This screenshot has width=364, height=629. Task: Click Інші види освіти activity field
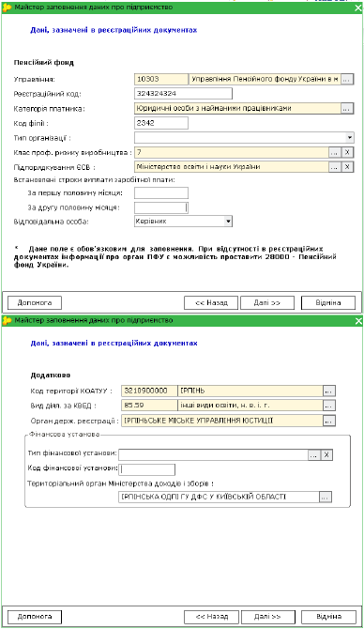[250, 406]
